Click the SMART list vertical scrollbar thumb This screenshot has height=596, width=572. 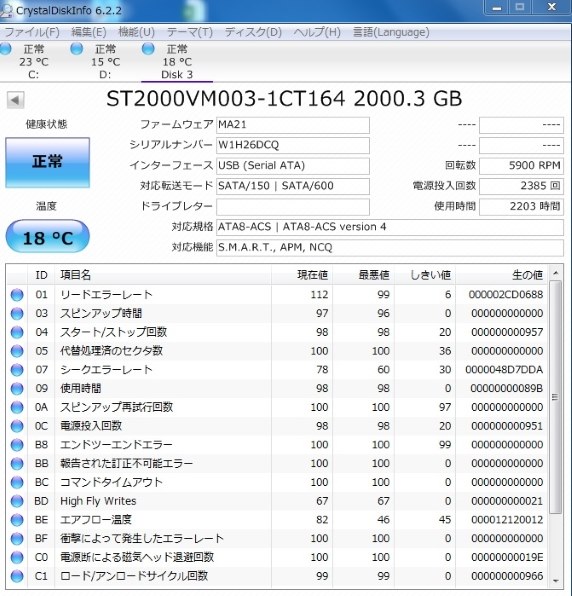[555, 397]
